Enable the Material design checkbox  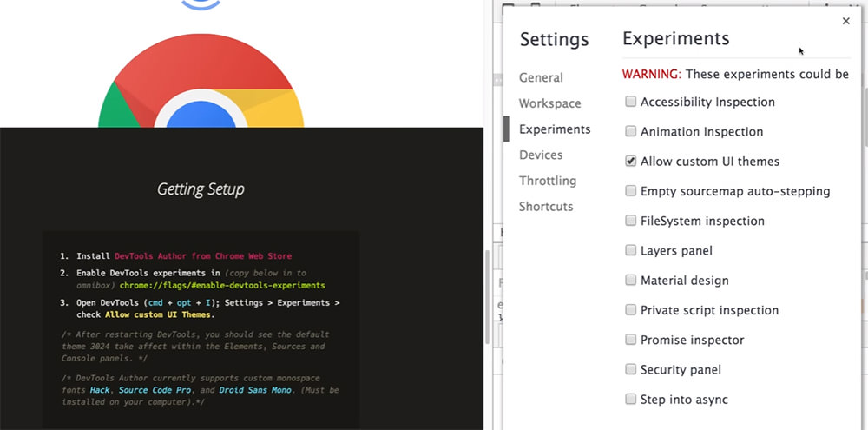[630, 280]
